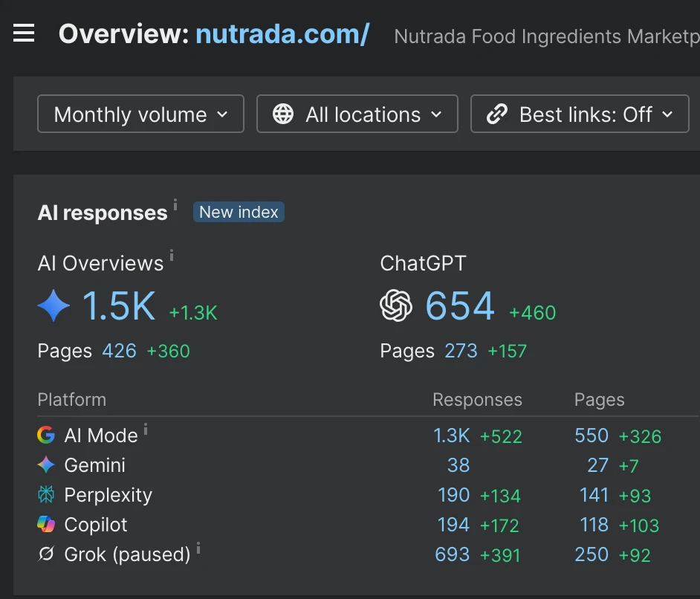Open Copilot responses 194
This screenshot has height=599, width=700.
tap(453, 525)
